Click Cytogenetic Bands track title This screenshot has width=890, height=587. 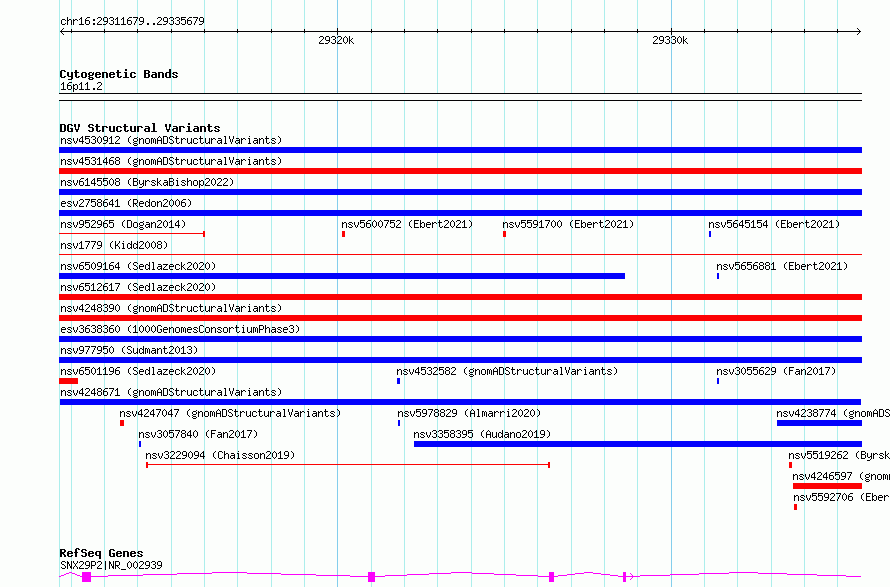point(119,74)
